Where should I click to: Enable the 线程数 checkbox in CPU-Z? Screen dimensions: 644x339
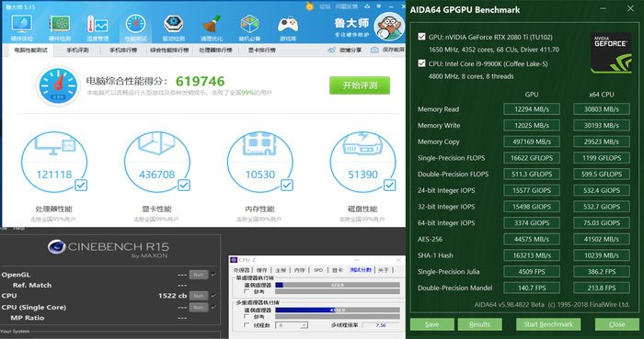pyautogui.click(x=247, y=325)
